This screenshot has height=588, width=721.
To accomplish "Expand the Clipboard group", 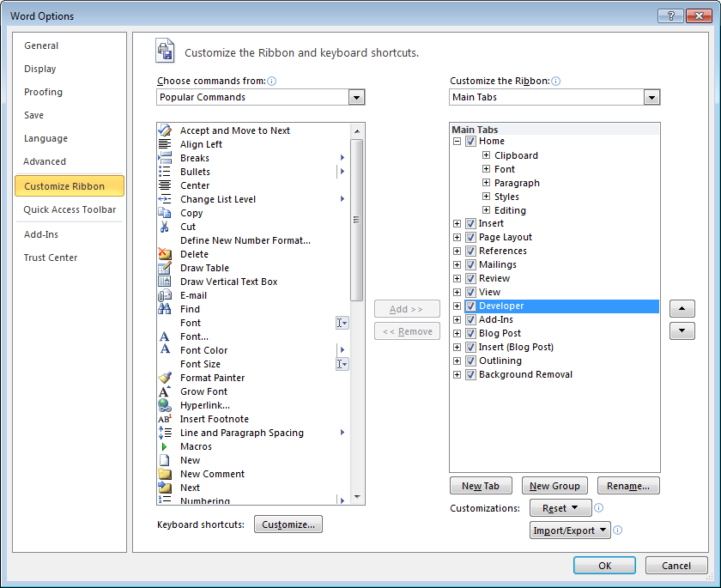I will pyautogui.click(x=486, y=155).
